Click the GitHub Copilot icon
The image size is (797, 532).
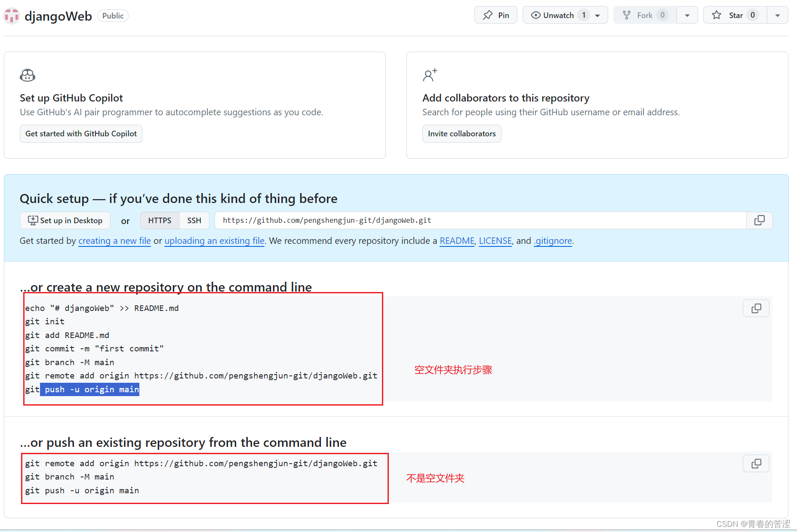click(28, 75)
